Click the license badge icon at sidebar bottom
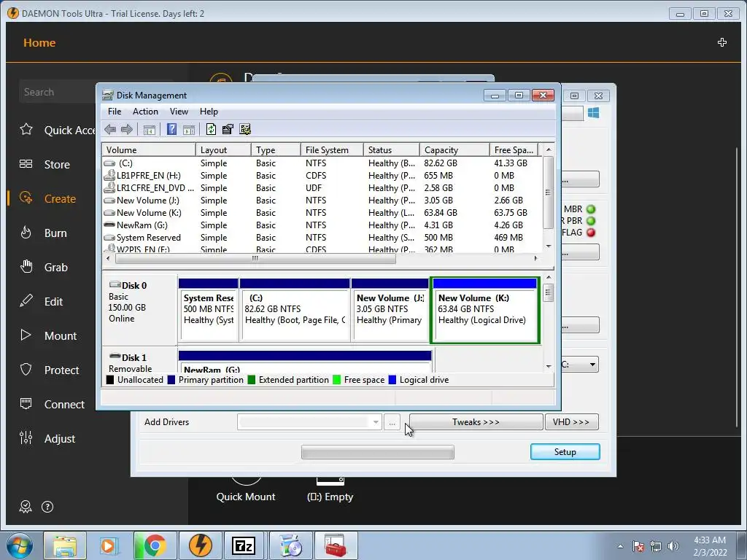 click(26, 507)
